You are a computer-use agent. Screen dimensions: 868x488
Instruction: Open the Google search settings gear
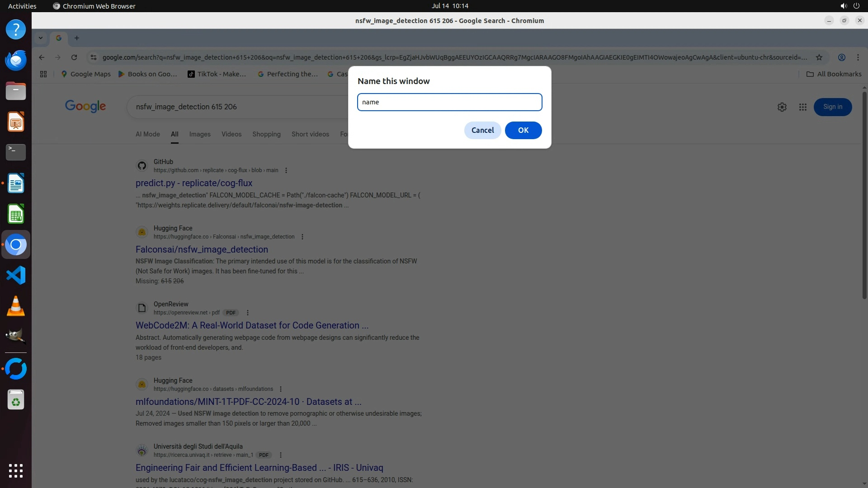pos(782,107)
